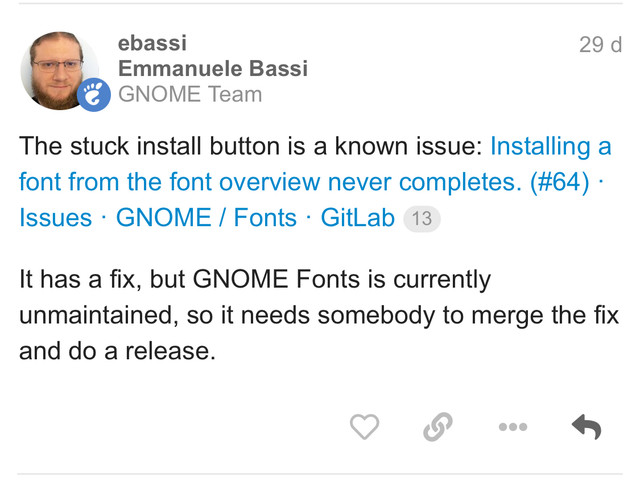Click the link click-count badge 13

point(422,218)
